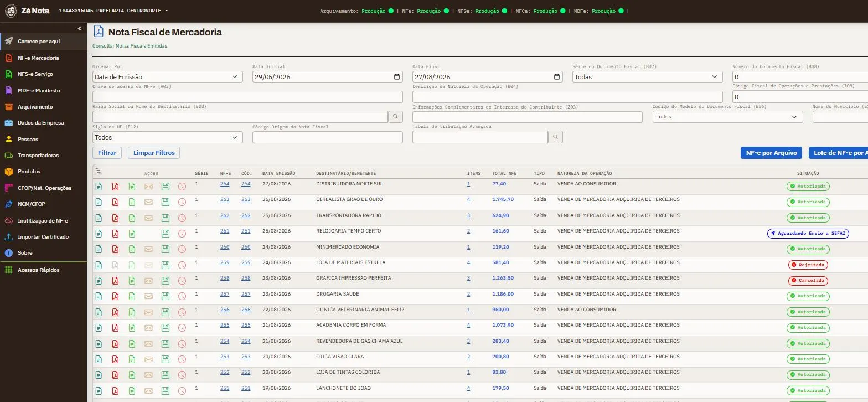Click the itens count link for DROGARIA SAUDE
Image resolution: width=868 pixels, height=402 pixels.
point(468,294)
